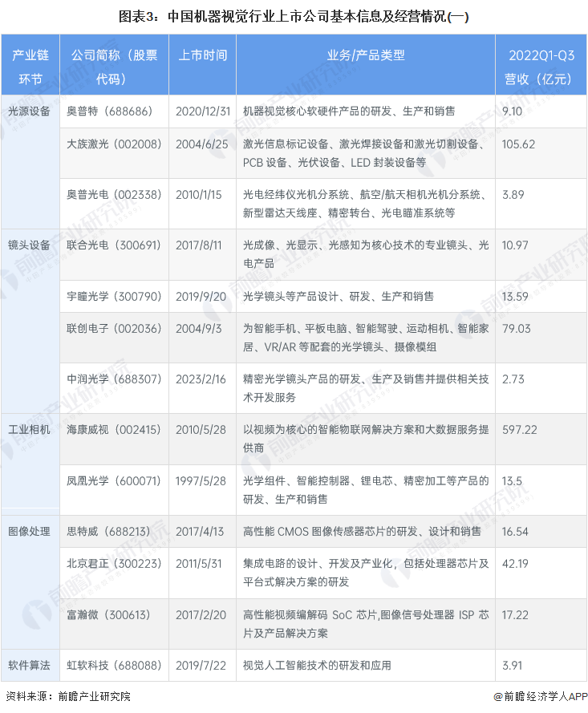The width and height of the screenshot is (588, 713).
Task: Click revenue value 42.19
Action: pyautogui.click(x=515, y=564)
